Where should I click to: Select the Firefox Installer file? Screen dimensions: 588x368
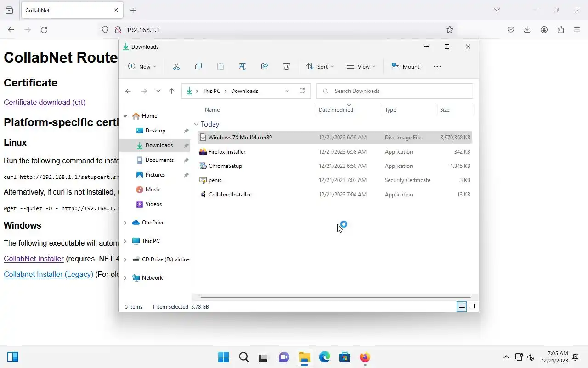coord(335,152)
